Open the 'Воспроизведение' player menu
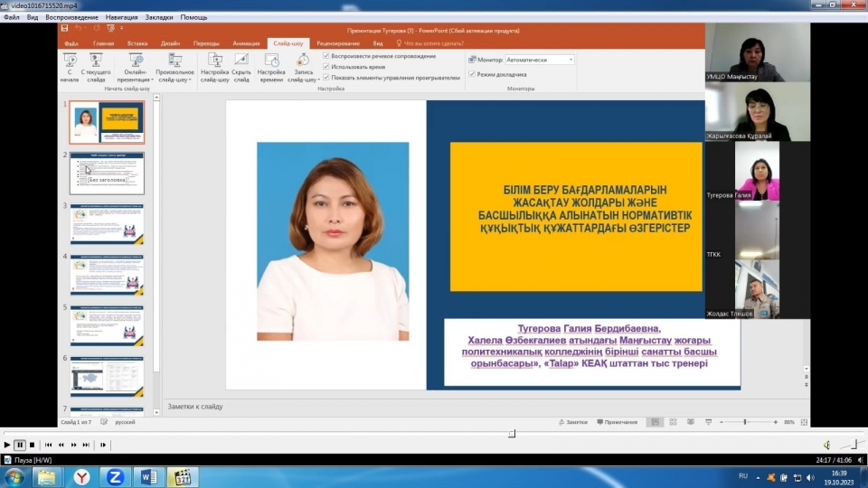Screen dimensions: 868x488 click(x=71, y=17)
